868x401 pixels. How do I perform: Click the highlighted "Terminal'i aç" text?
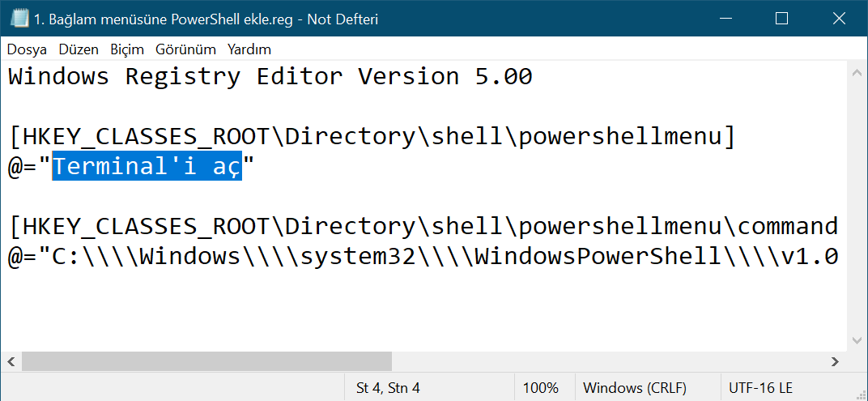[147, 166]
